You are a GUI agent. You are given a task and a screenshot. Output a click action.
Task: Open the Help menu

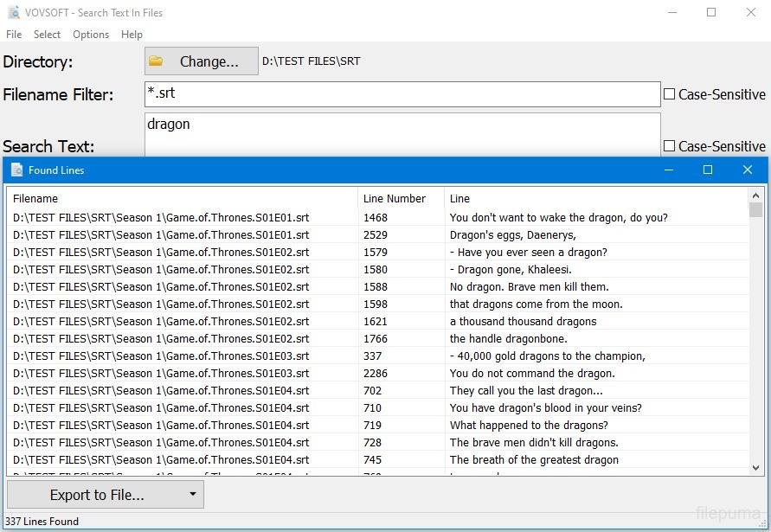(x=132, y=35)
